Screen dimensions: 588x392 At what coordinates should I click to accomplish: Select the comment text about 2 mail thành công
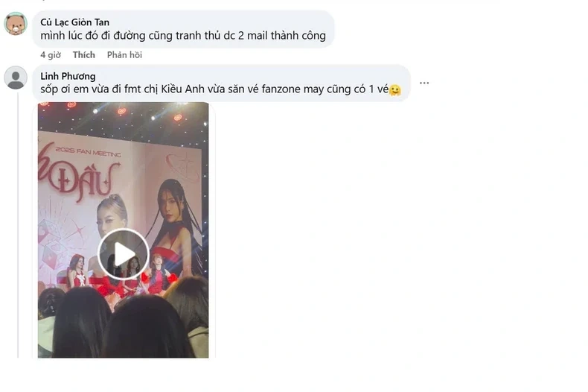pyautogui.click(x=183, y=36)
